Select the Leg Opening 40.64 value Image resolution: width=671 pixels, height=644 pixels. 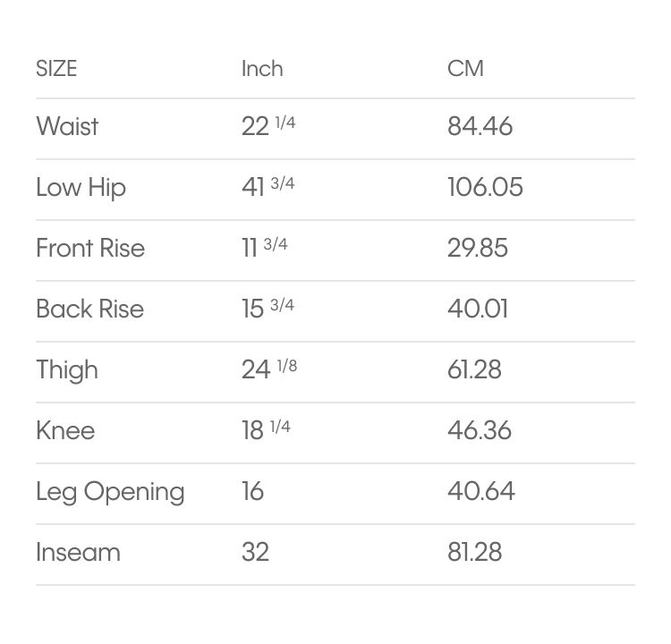[481, 491]
